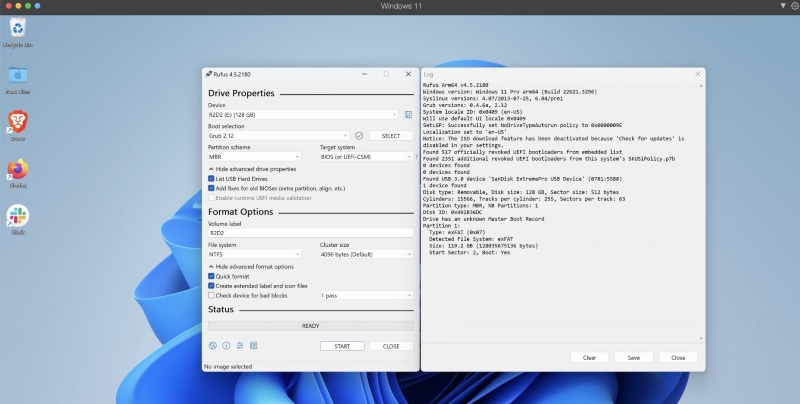Toggle Create extended label and icon files
800x404 pixels.
(x=211, y=286)
